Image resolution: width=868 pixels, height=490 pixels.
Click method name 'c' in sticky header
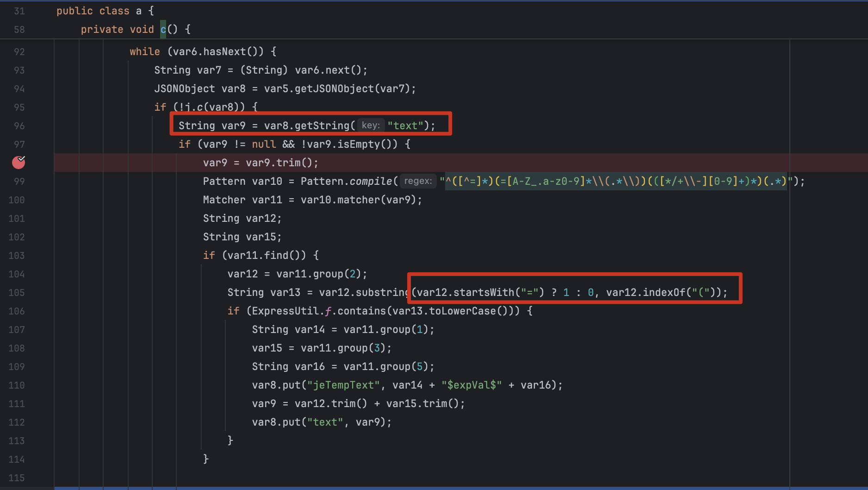[163, 29]
